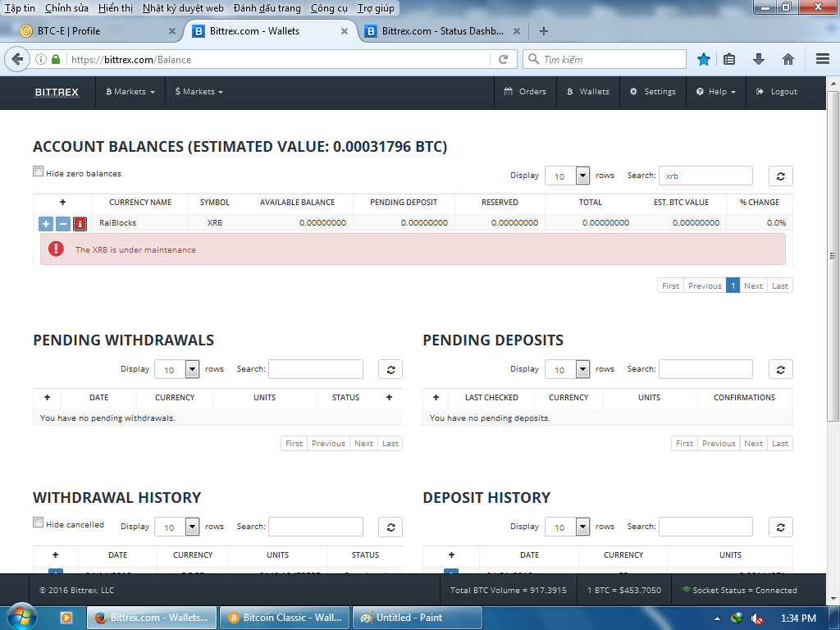Open the Firefox hamburger menu
840x630 pixels.
(822, 59)
